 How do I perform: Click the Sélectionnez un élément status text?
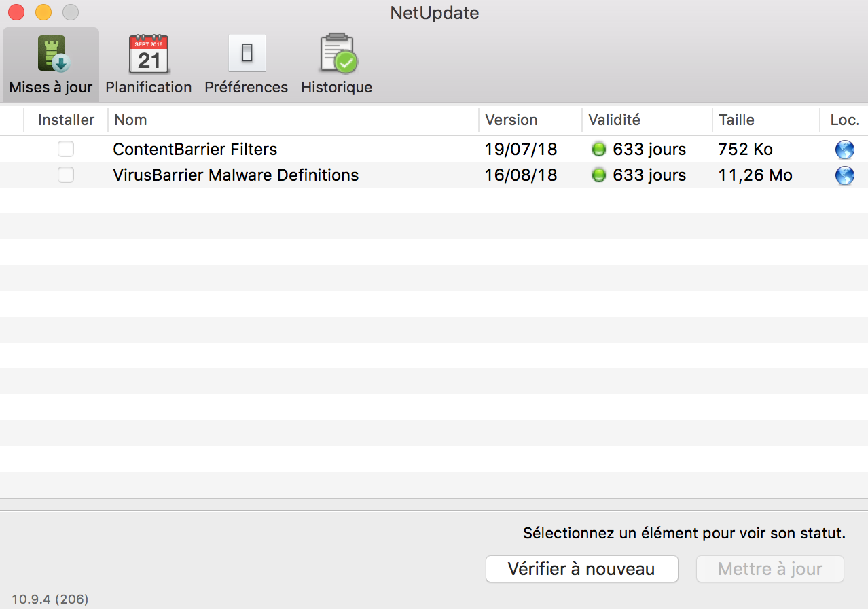[685, 534]
